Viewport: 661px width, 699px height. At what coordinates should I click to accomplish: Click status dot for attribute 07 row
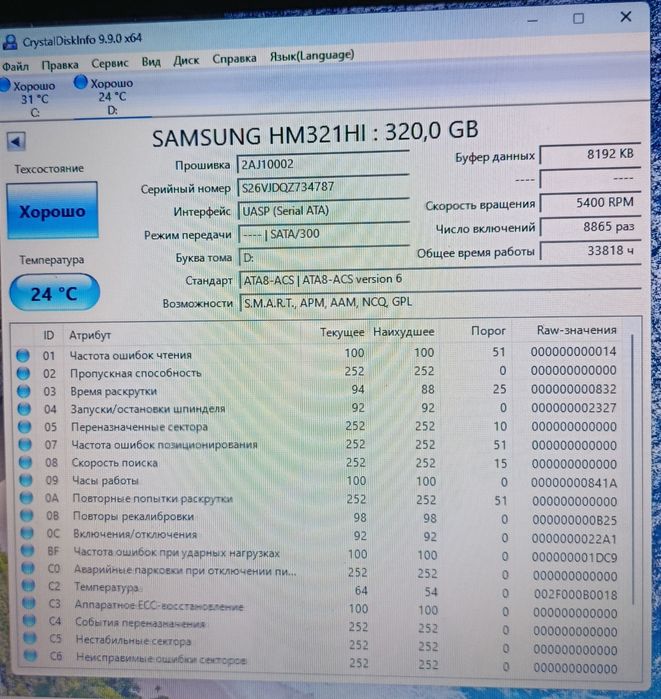(x=25, y=444)
